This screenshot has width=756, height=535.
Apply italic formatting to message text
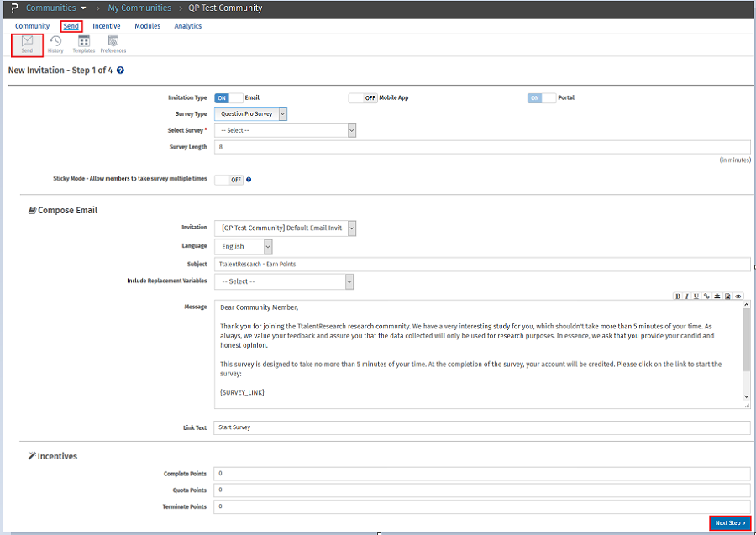(686, 296)
